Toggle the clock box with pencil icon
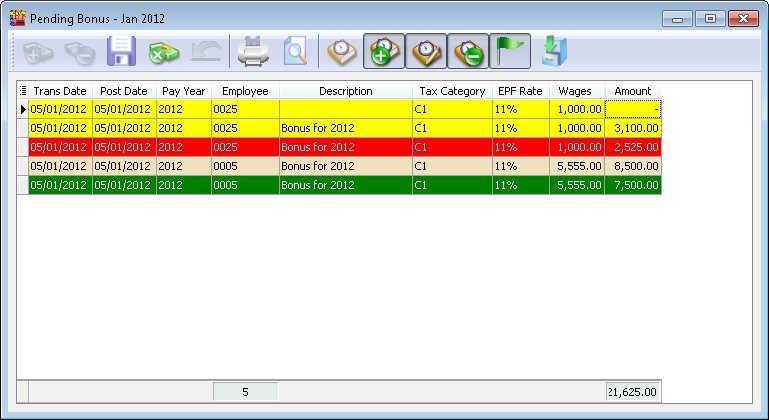The width and height of the screenshot is (769, 420). 426,51
